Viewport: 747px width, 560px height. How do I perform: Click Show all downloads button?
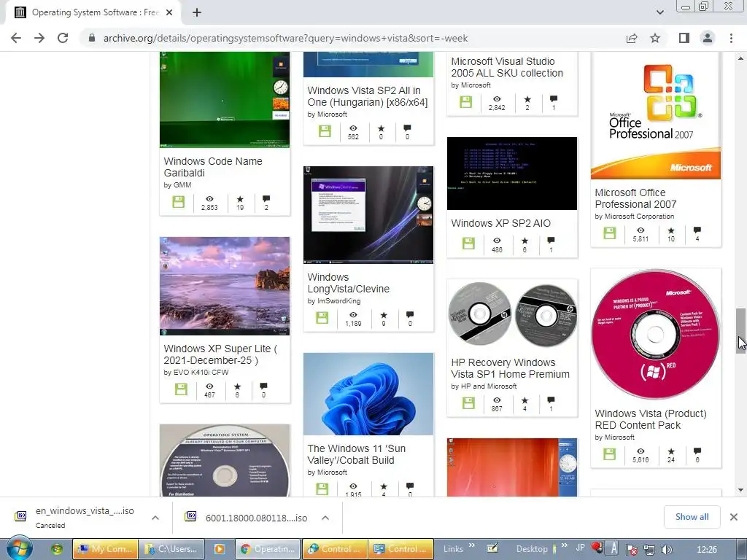[692, 517]
